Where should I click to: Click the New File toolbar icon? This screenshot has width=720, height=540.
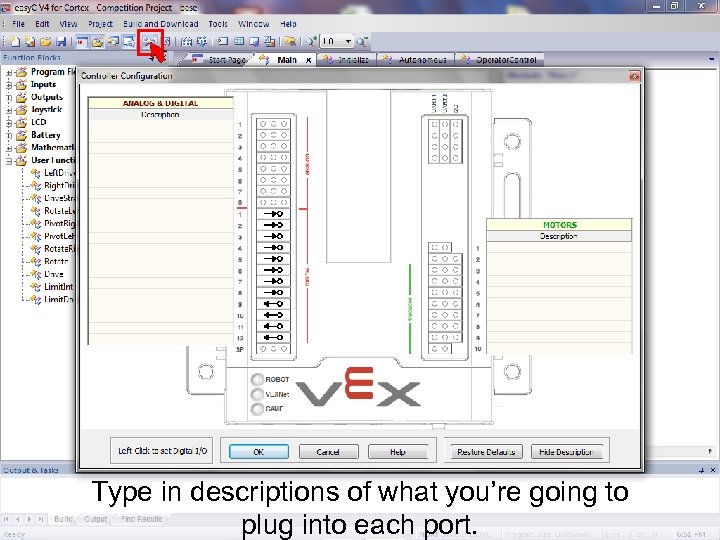(15, 42)
